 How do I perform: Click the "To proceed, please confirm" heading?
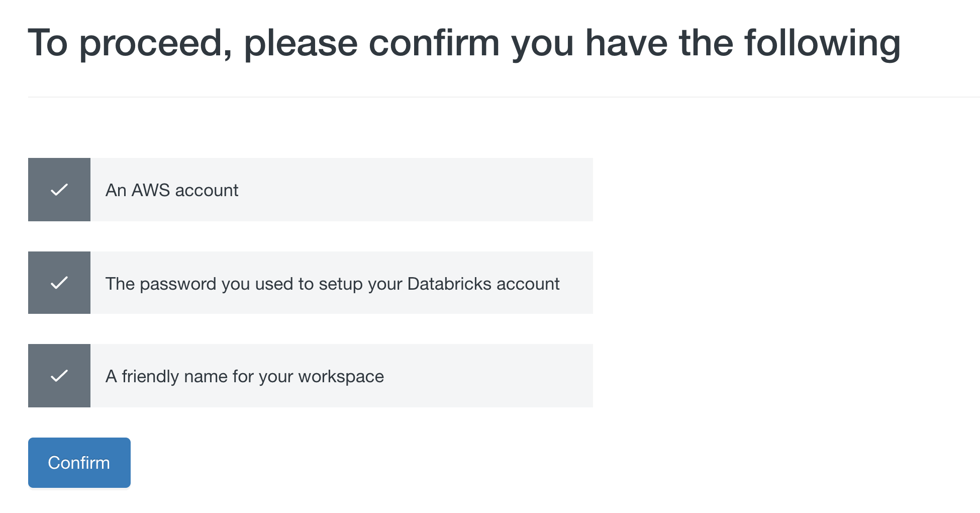coord(463,43)
